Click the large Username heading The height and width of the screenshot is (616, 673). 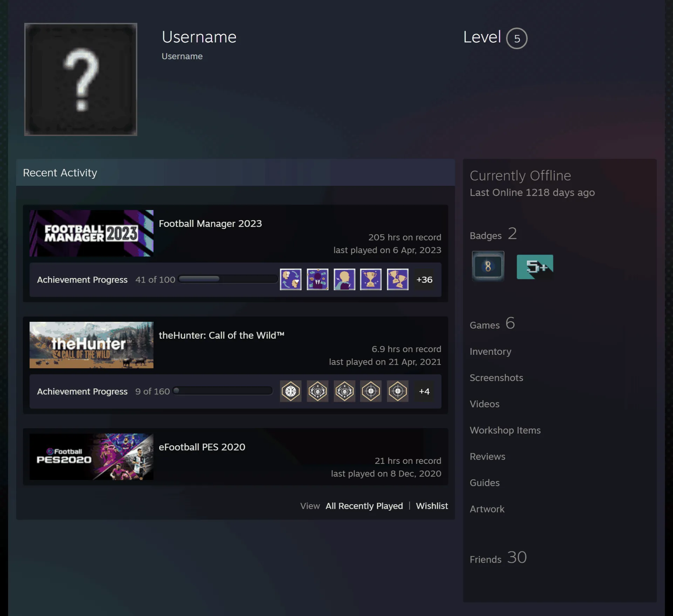(x=199, y=37)
